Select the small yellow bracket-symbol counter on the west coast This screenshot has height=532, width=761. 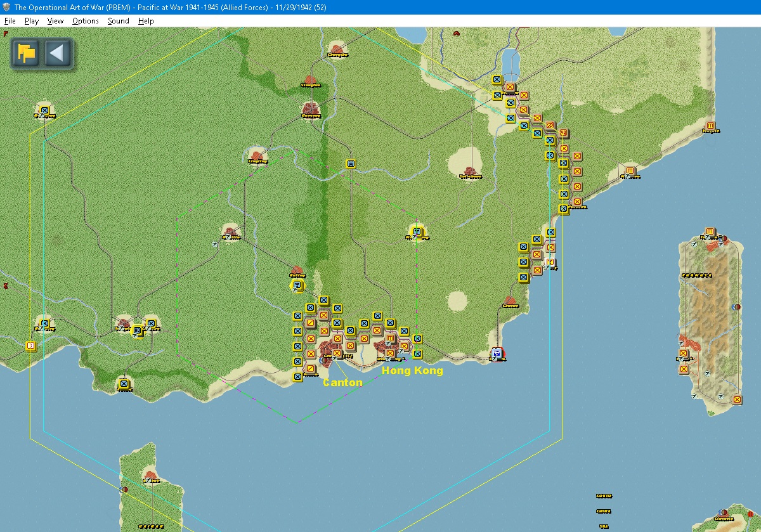pos(30,346)
